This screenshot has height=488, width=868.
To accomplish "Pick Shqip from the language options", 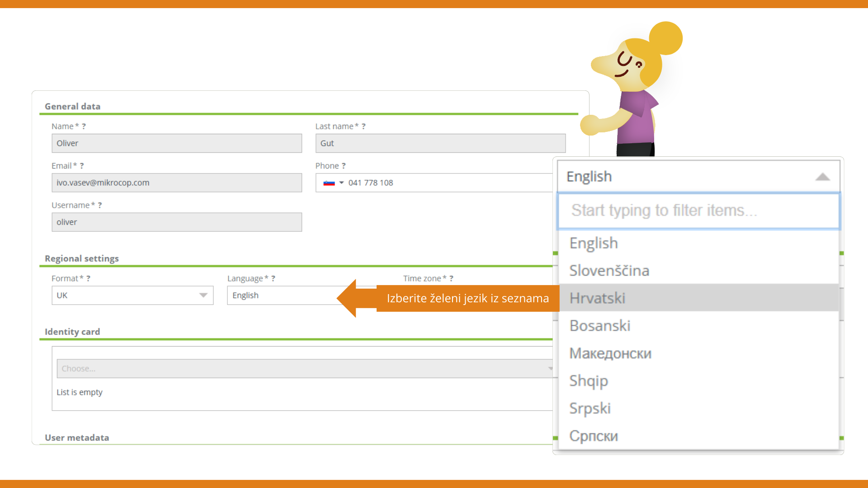I will click(x=588, y=381).
